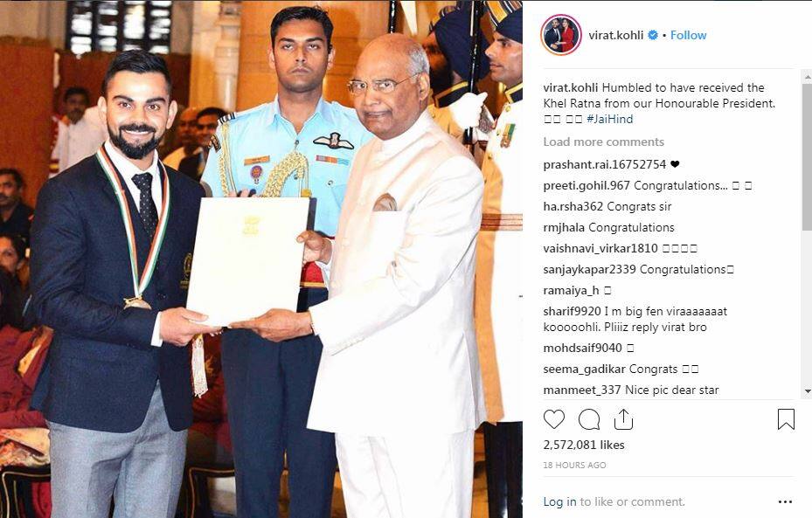This screenshot has width=812, height=518.
Task: Share the post via share icon
Action: coord(623,419)
